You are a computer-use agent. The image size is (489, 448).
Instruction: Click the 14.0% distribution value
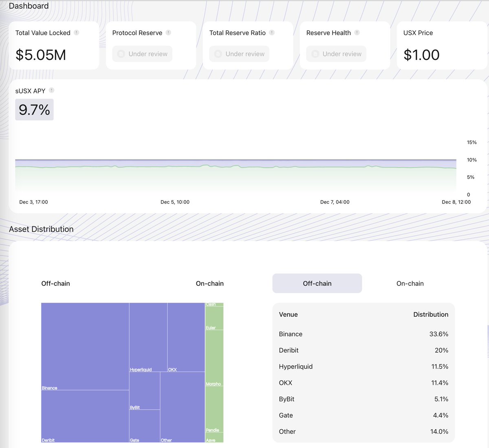click(x=439, y=432)
